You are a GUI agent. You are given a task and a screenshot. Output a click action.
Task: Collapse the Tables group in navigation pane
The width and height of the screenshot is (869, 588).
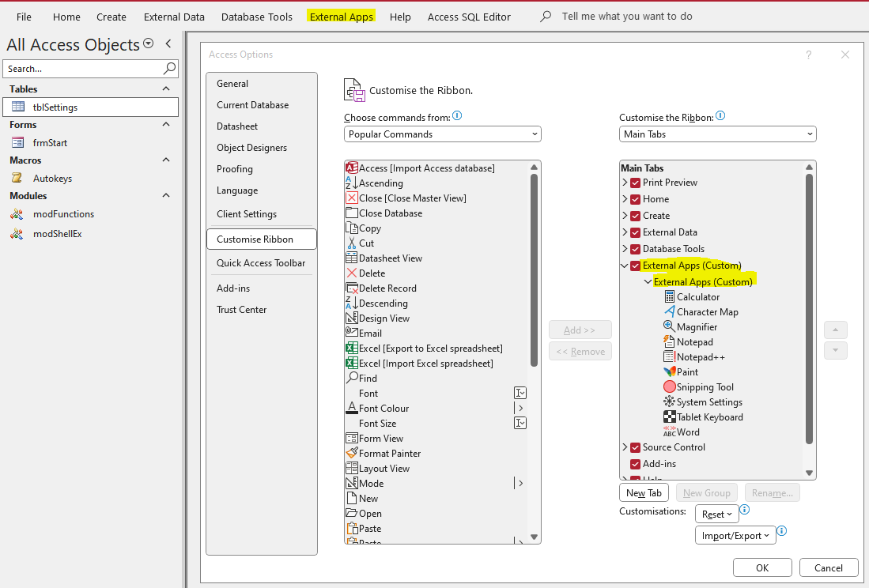pos(166,89)
